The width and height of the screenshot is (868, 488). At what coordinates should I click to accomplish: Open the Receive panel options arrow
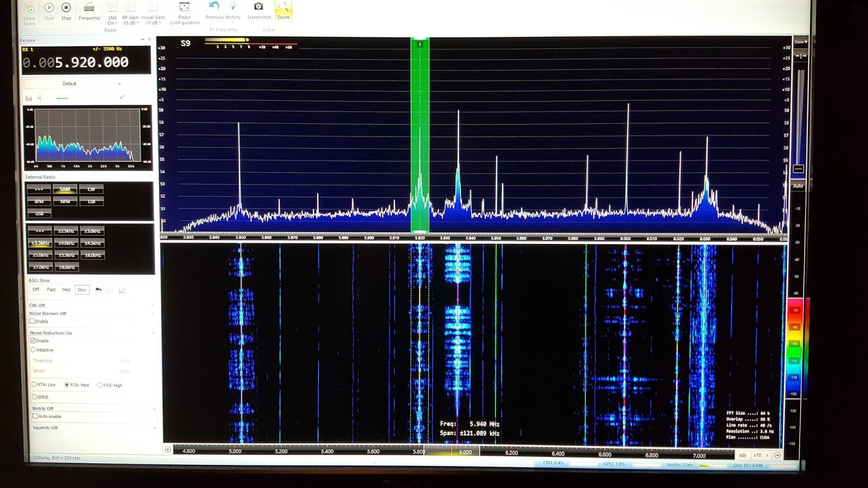(143, 40)
